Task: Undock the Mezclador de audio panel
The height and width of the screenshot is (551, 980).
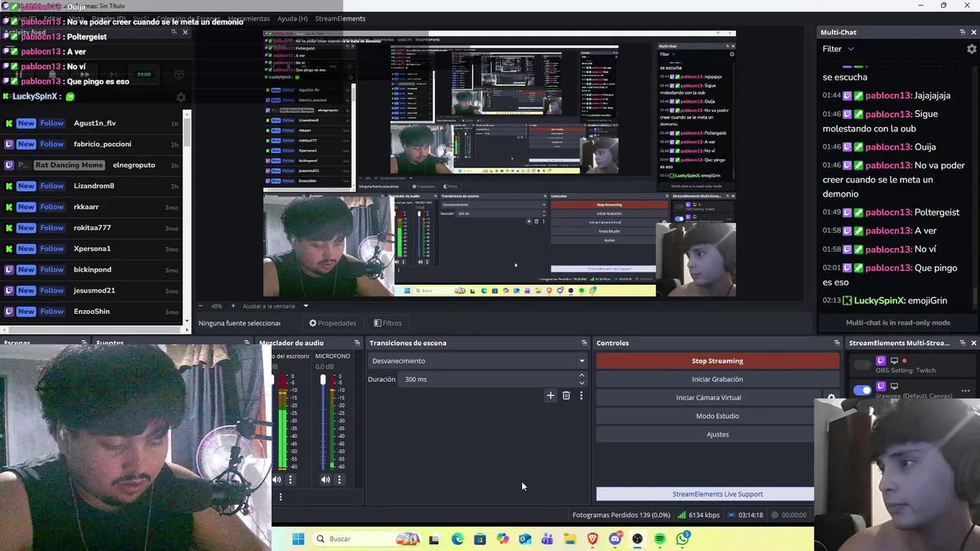Action: point(357,343)
